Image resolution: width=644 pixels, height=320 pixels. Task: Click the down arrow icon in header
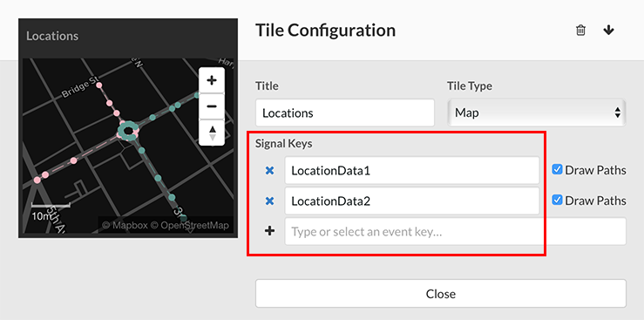[x=608, y=31]
